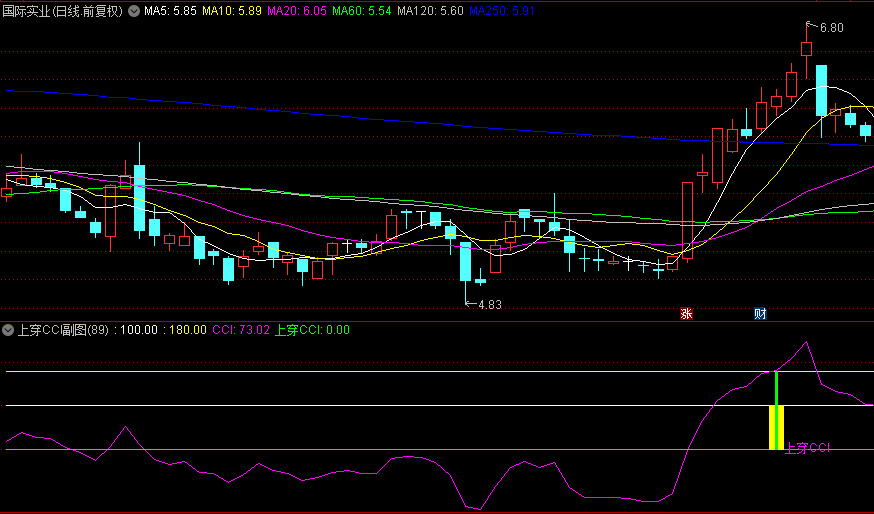Select the MA5: 5.85 label

tap(170, 11)
